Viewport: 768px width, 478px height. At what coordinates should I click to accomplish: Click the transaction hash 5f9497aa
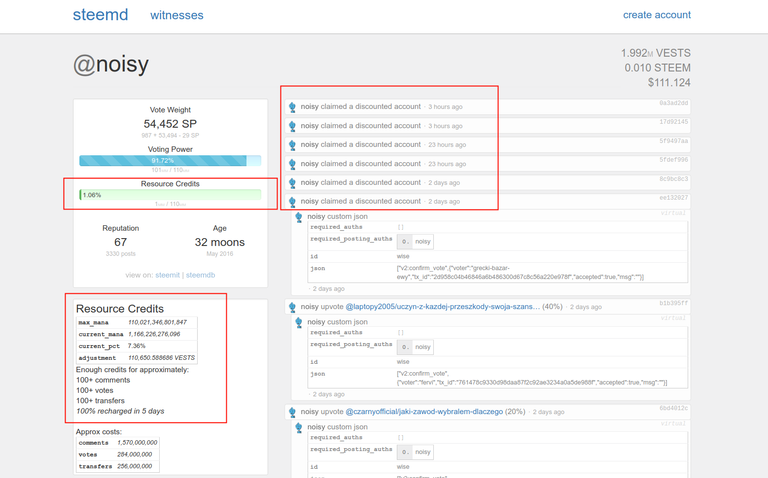pos(673,141)
